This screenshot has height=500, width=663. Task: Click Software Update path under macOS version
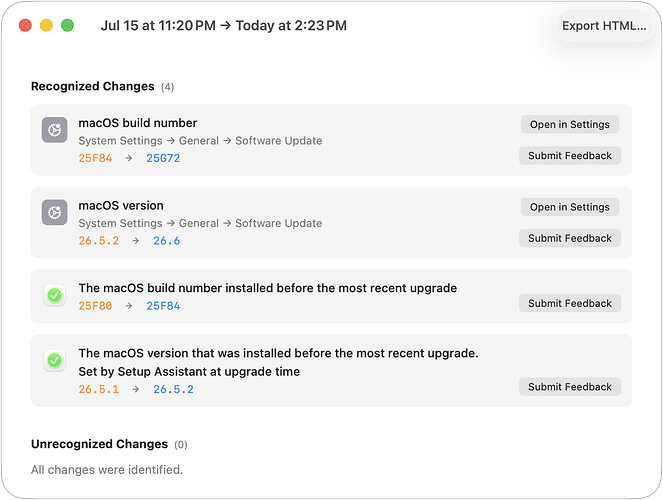pyautogui.click(x=279, y=223)
